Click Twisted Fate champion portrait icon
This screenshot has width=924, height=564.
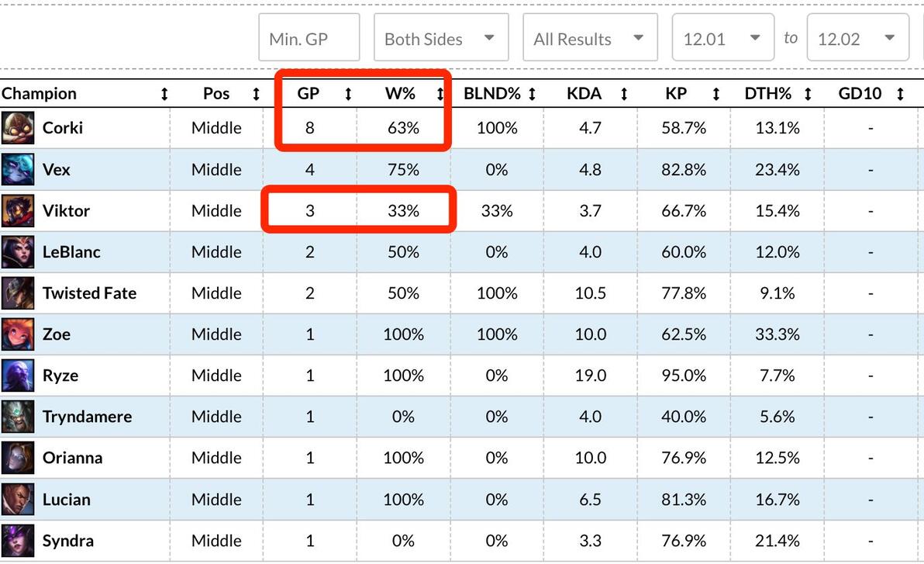click(17, 293)
